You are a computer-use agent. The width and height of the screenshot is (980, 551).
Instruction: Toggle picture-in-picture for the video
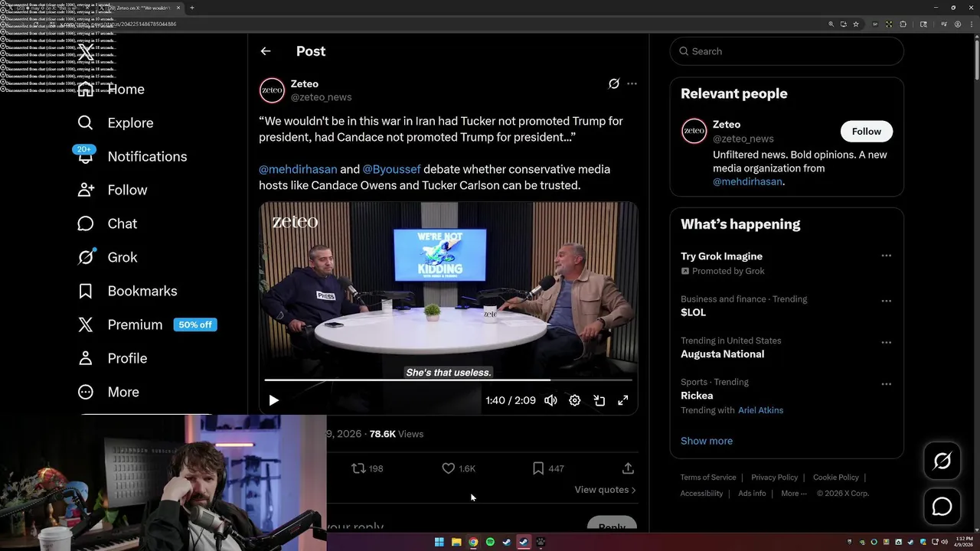pos(599,400)
